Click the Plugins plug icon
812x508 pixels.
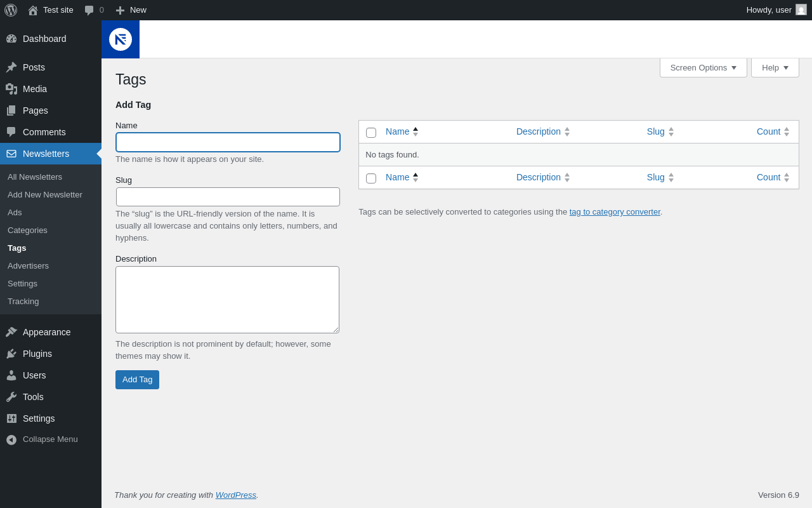11,354
